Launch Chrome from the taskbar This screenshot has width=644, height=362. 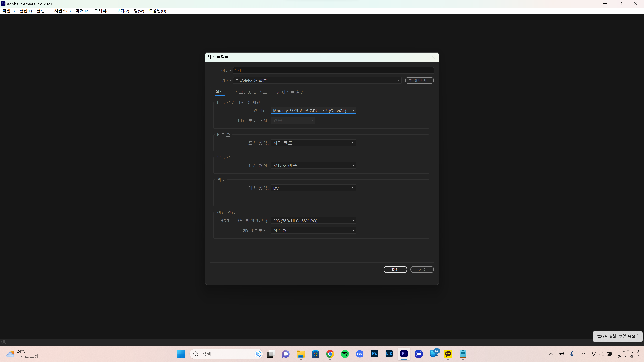point(330,354)
